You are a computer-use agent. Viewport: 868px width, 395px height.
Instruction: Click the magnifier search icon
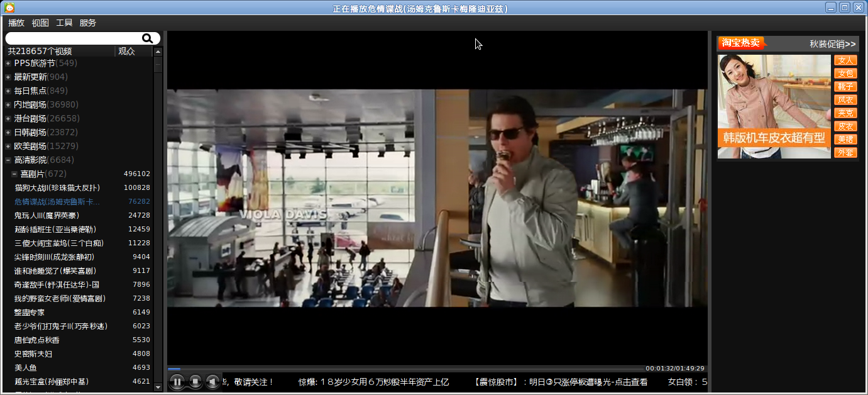147,38
